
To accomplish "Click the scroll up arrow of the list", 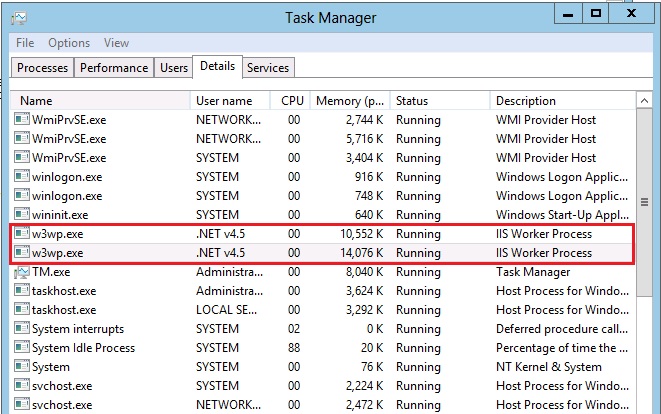I will (645, 98).
